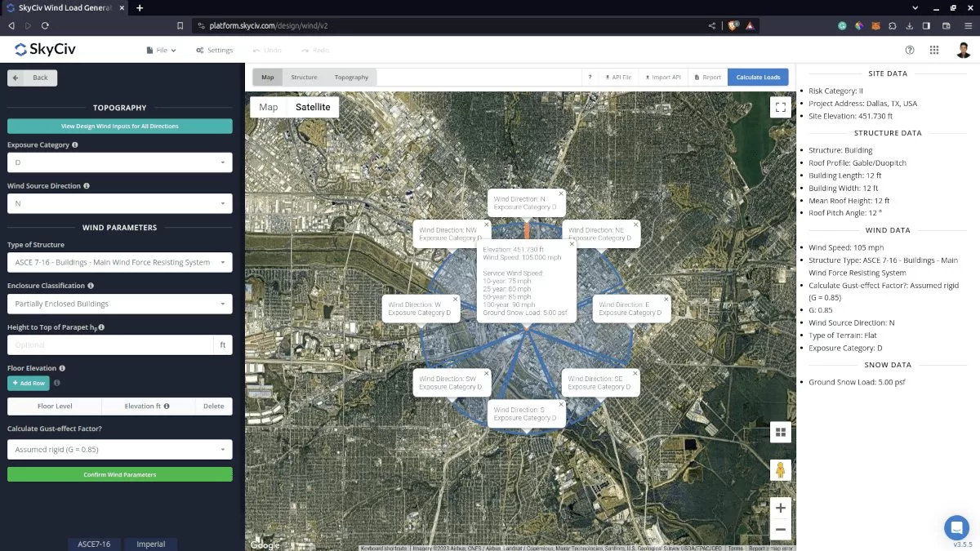Expand Enclosure Classification dropdown
This screenshot has height=551, width=980.
pyautogui.click(x=119, y=304)
